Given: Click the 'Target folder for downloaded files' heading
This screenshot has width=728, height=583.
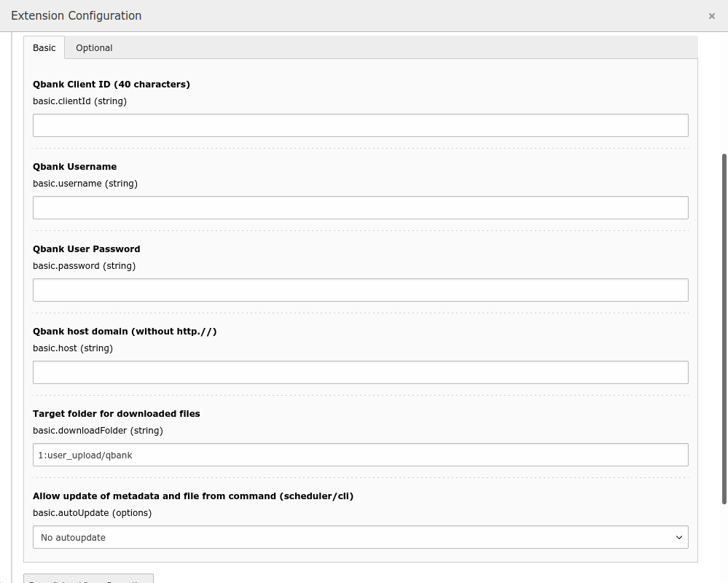Looking at the screenshot, I should tap(117, 414).
